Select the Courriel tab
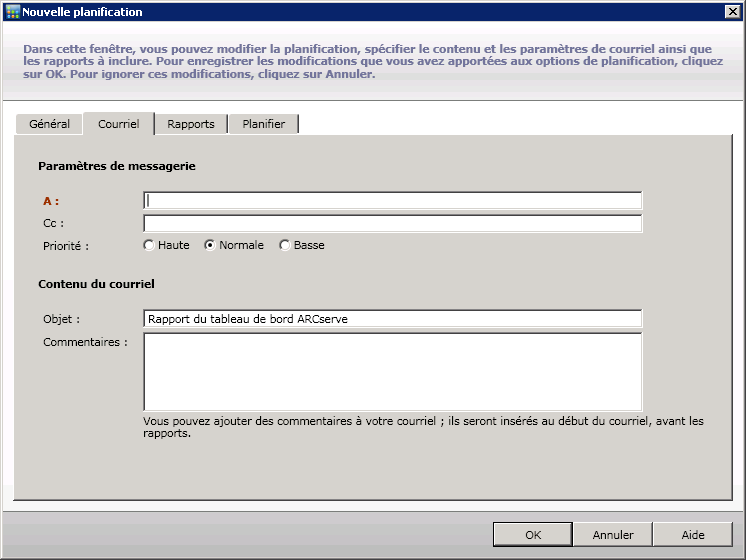This screenshot has height=560, width=746. (118, 124)
